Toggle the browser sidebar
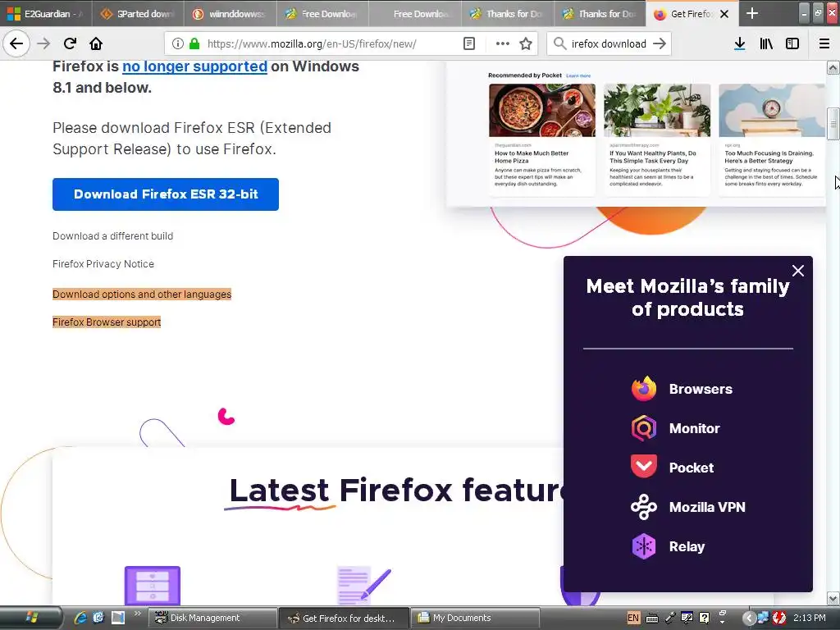The width and height of the screenshot is (840, 630). pyautogui.click(x=792, y=43)
